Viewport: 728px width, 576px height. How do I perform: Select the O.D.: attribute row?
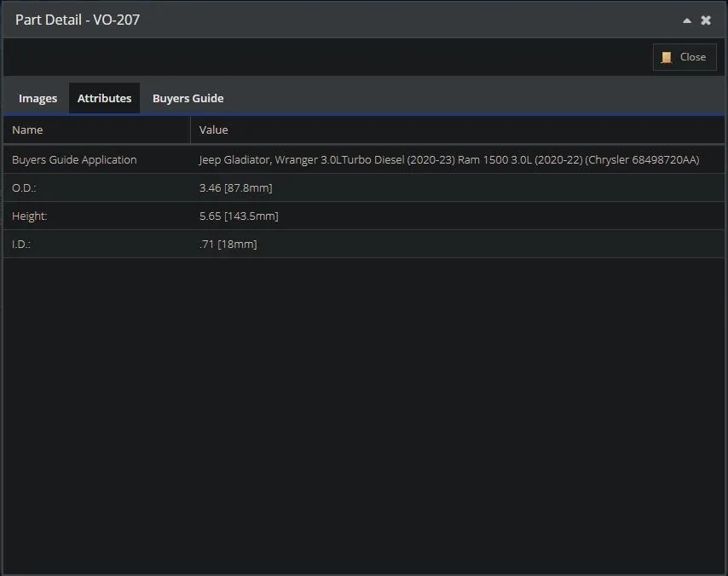click(364, 187)
